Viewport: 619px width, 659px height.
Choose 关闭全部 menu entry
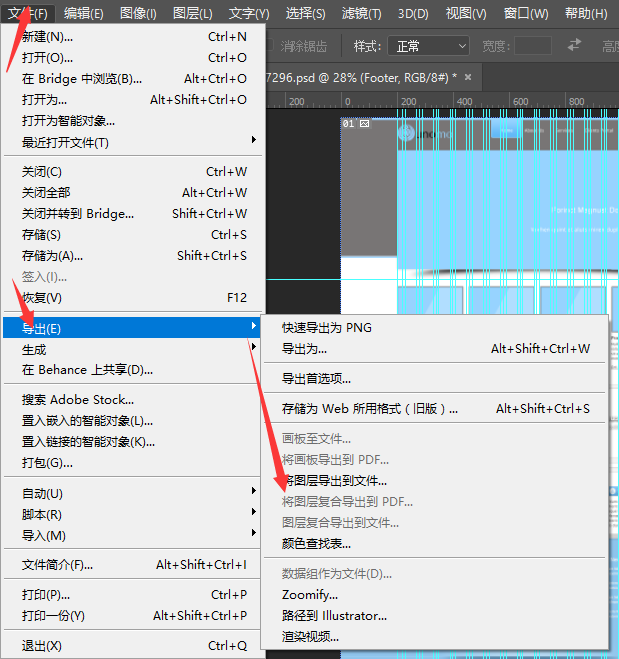pos(134,193)
